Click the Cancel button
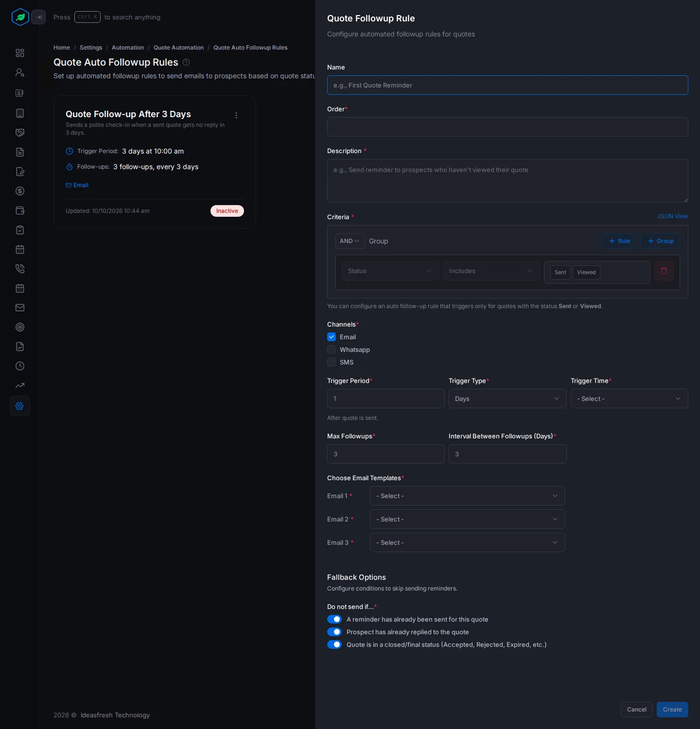 pyautogui.click(x=637, y=710)
